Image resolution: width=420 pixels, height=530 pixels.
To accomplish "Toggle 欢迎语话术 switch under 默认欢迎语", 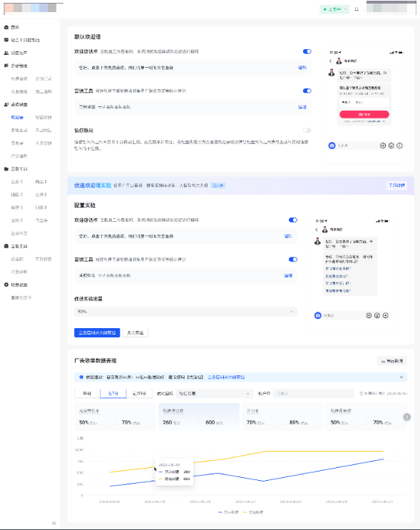I will click(x=307, y=51).
